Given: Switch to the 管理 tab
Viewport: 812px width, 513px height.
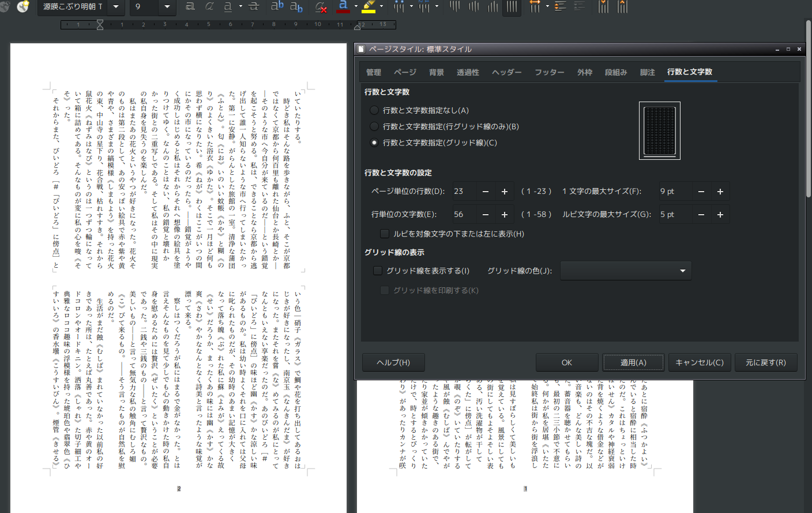Looking at the screenshot, I should (x=374, y=72).
